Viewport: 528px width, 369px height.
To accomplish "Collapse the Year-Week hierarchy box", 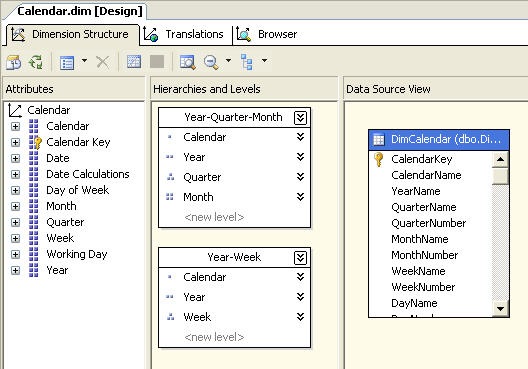I will pyautogui.click(x=300, y=258).
